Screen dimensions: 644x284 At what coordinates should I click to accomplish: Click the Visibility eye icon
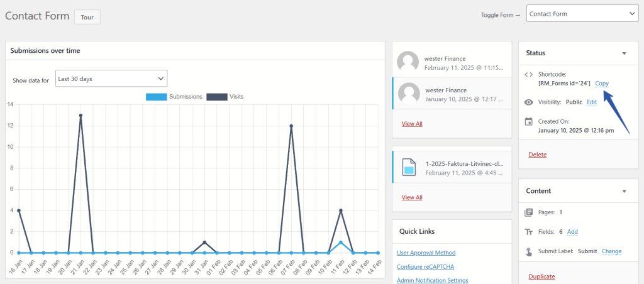click(x=528, y=102)
